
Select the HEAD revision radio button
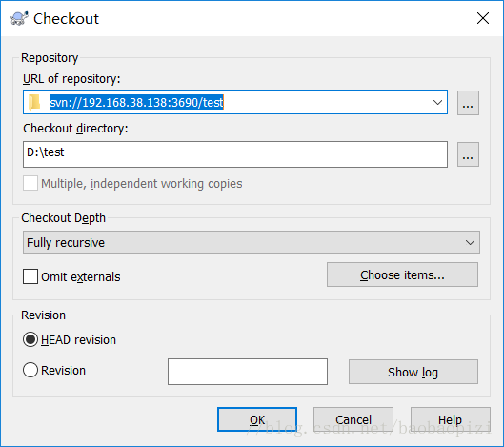(x=30, y=339)
